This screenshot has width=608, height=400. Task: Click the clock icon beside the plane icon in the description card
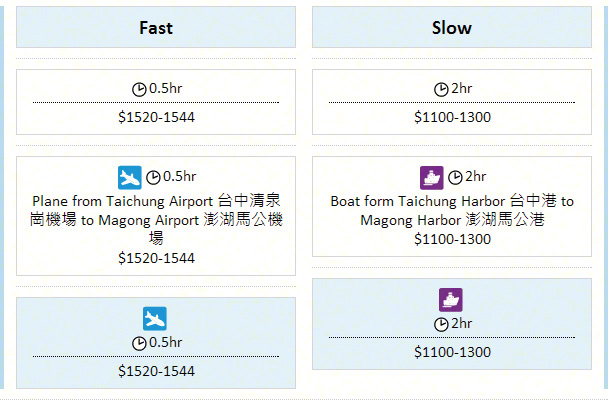[x=153, y=178]
